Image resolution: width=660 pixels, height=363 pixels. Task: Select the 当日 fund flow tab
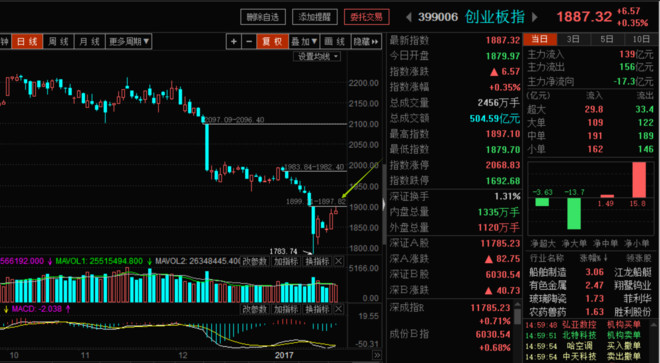pyautogui.click(x=540, y=39)
